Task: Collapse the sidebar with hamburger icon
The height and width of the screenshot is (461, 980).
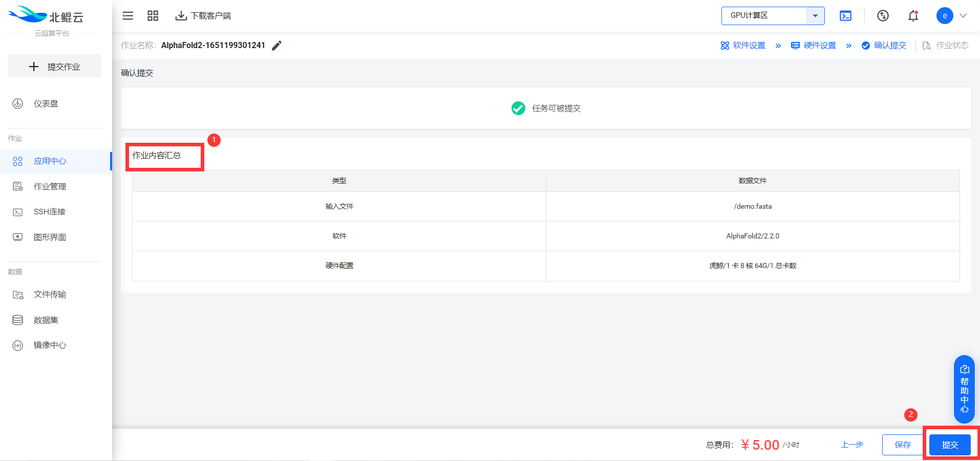Action: click(128, 16)
